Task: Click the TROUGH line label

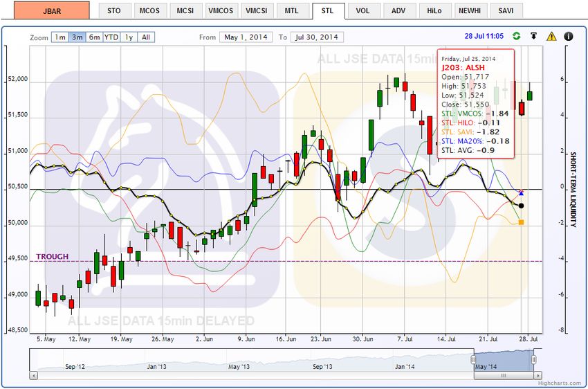Action: click(x=52, y=257)
